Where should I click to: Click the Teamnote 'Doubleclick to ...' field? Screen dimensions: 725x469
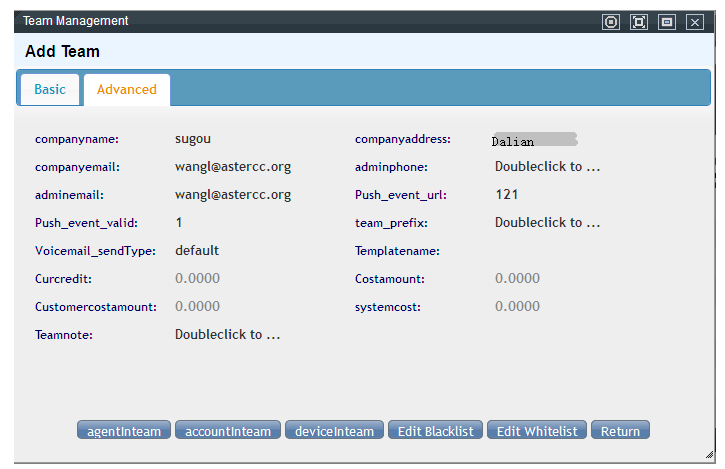pyautogui.click(x=227, y=334)
